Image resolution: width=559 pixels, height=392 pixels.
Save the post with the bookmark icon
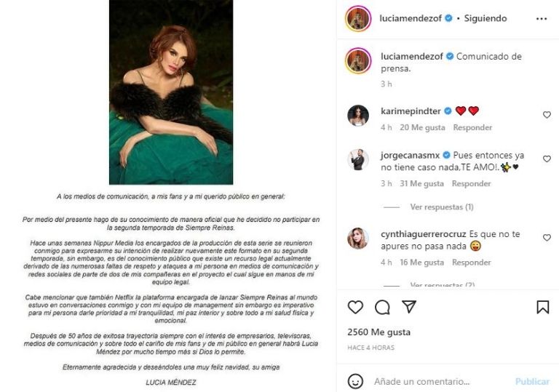point(542,308)
